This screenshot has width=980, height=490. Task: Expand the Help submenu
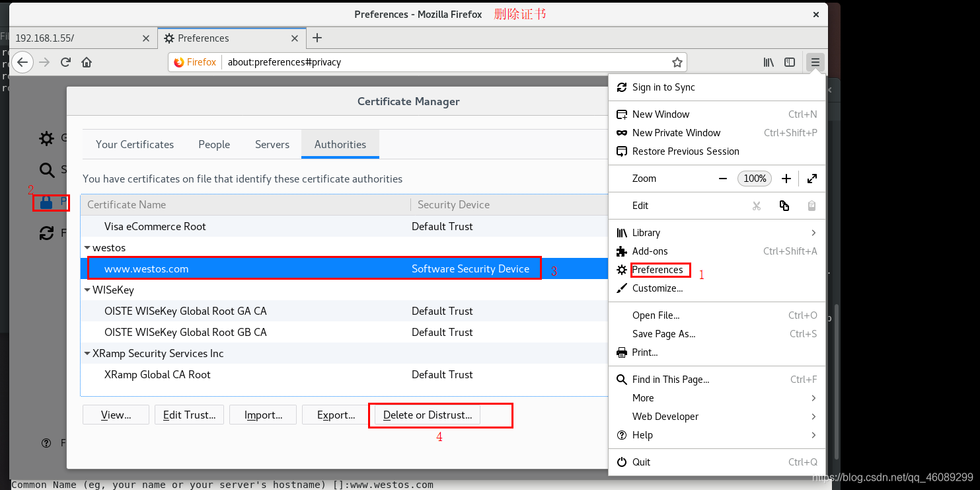pos(717,435)
